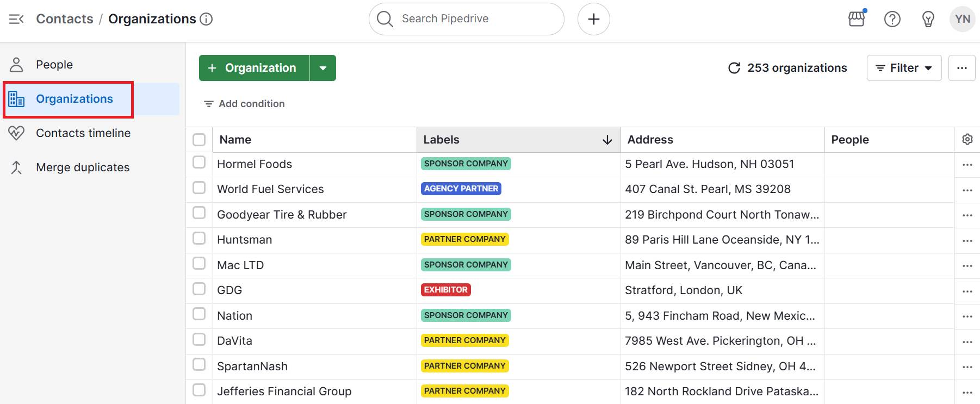This screenshot has height=404, width=980.
Task: Check the Mac LTD row checkbox
Action: coord(199,263)
